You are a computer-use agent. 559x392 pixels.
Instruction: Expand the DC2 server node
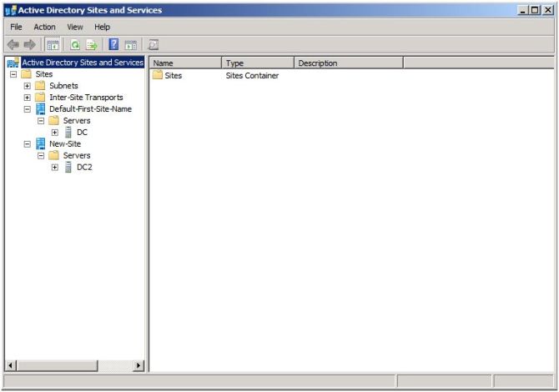pos(54,168)
